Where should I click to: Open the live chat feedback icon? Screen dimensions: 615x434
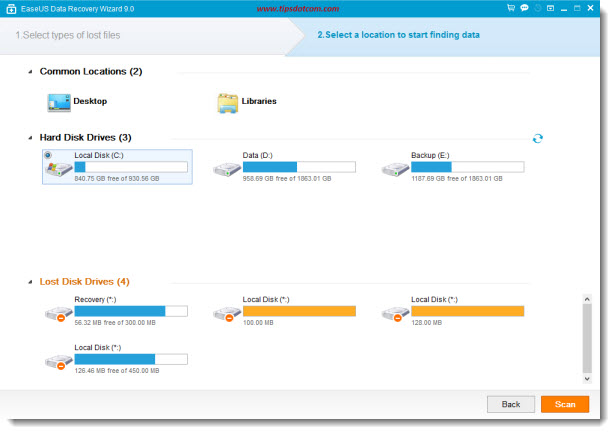[x=524, y=8]
